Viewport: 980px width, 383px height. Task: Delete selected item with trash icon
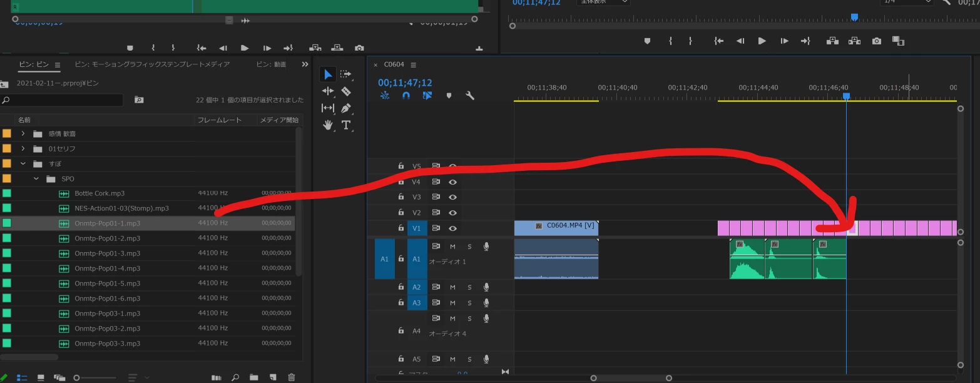291,377
